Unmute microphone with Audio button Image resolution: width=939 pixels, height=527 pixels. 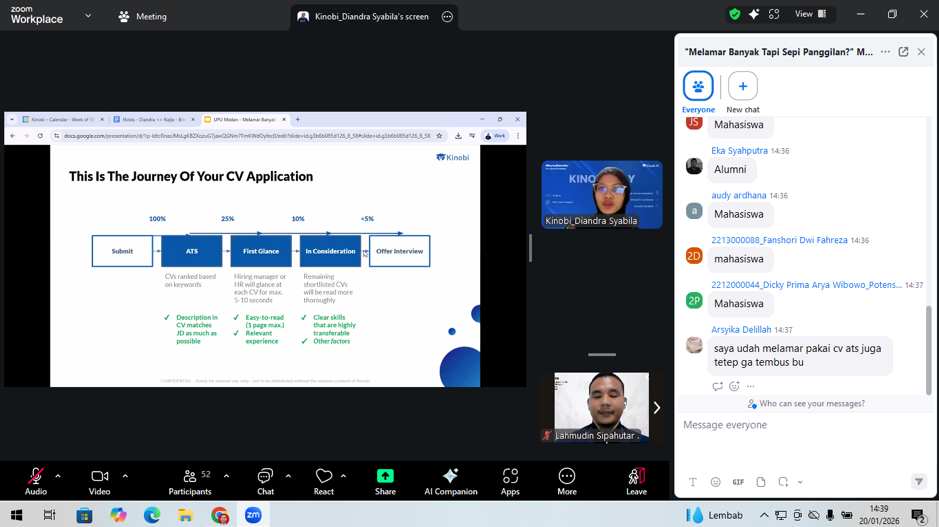(x=35, y=480)
